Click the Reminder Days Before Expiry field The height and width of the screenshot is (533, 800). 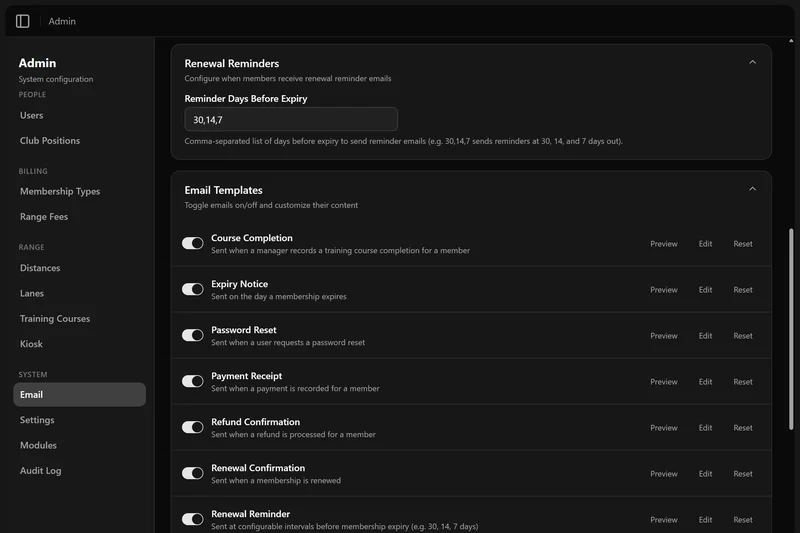291,119
